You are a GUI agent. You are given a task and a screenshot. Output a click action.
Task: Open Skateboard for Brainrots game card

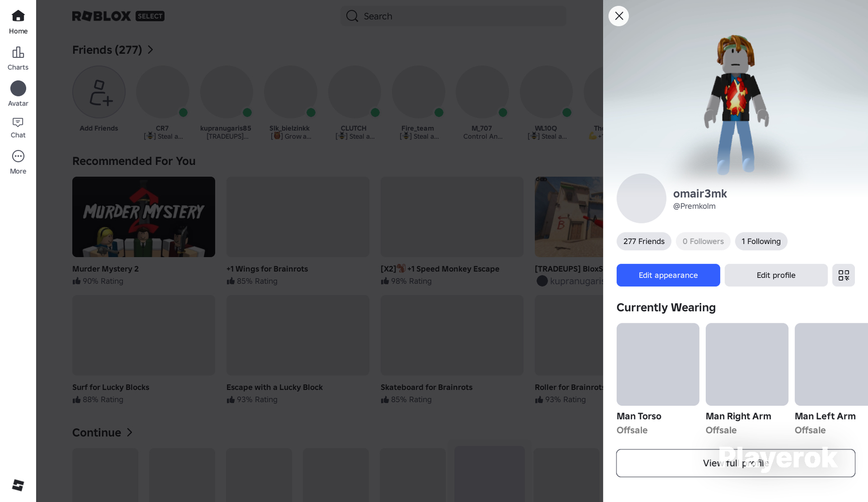[x=452, y=350]
